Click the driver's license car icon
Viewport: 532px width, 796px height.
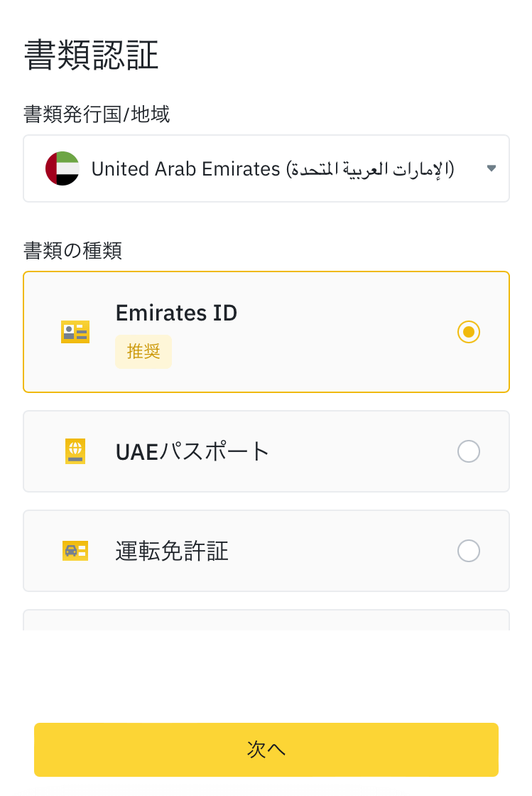pos(75,551)
